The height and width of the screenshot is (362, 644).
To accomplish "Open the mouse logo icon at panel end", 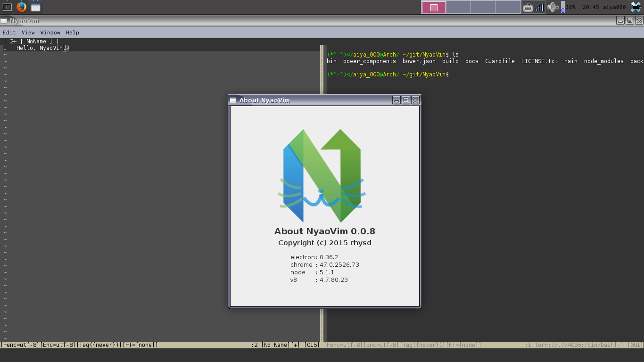I will point(636,7).
